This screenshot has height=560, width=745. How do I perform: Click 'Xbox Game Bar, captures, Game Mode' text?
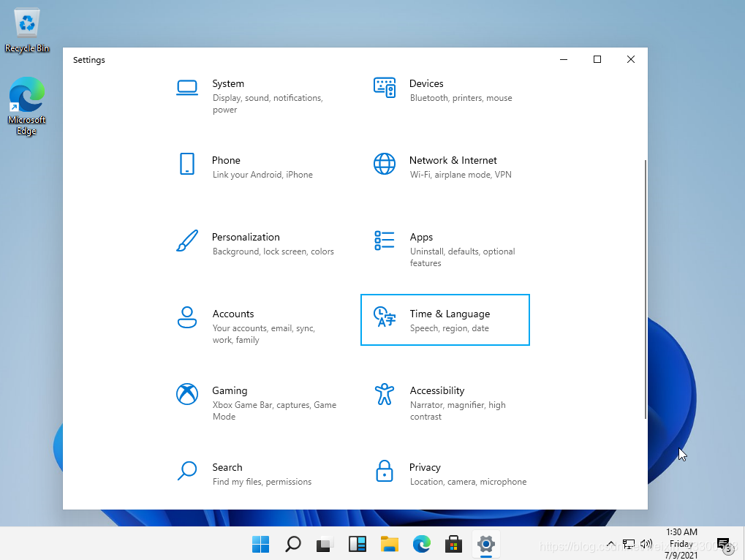pos(274,411)
